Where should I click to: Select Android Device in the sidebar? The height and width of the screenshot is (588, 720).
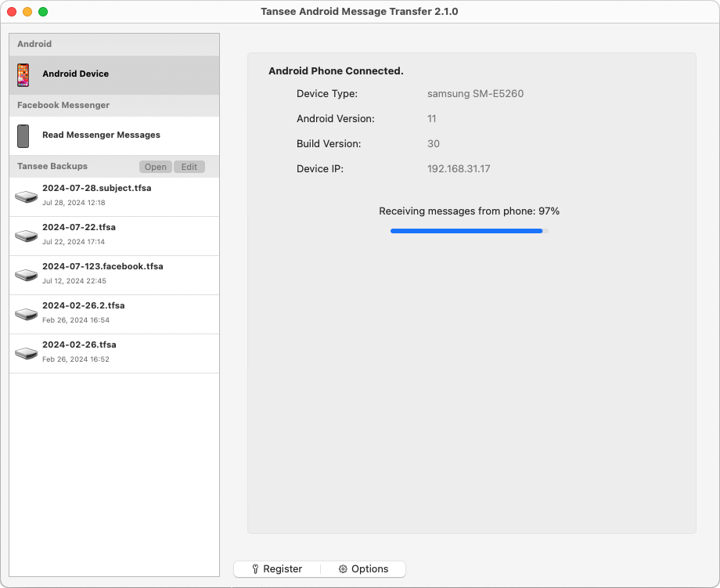coord(114,75)
